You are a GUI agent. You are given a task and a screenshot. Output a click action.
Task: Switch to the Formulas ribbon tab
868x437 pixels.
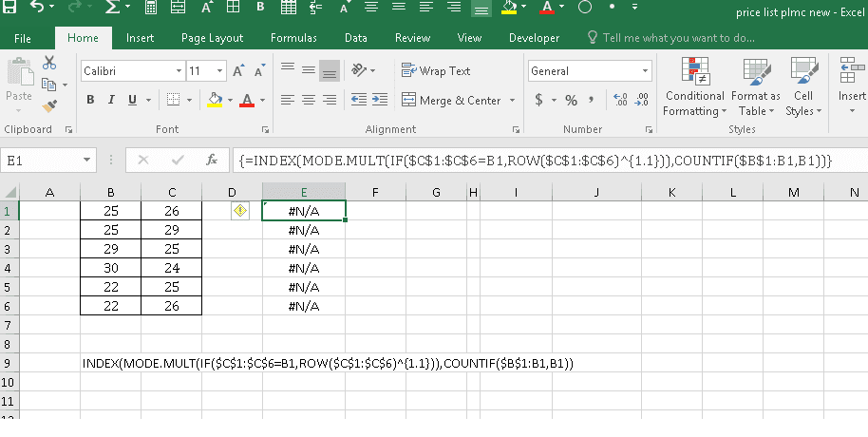tap(293, 38)
